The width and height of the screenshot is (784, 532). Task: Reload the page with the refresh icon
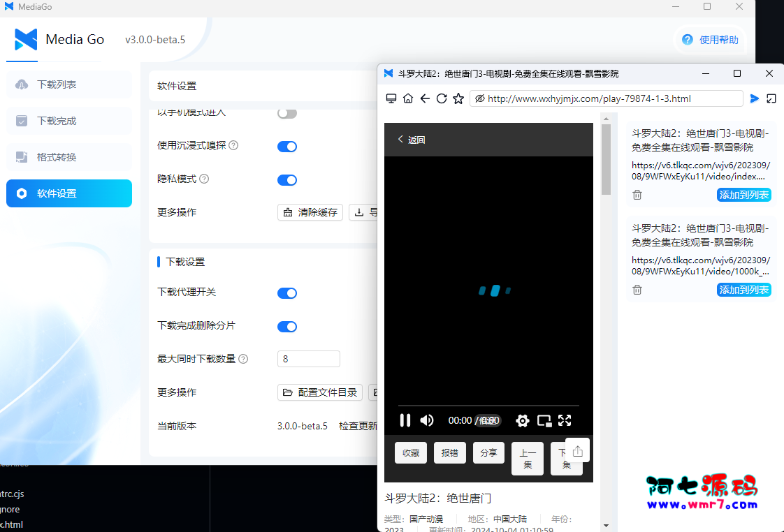coord(442,98)
